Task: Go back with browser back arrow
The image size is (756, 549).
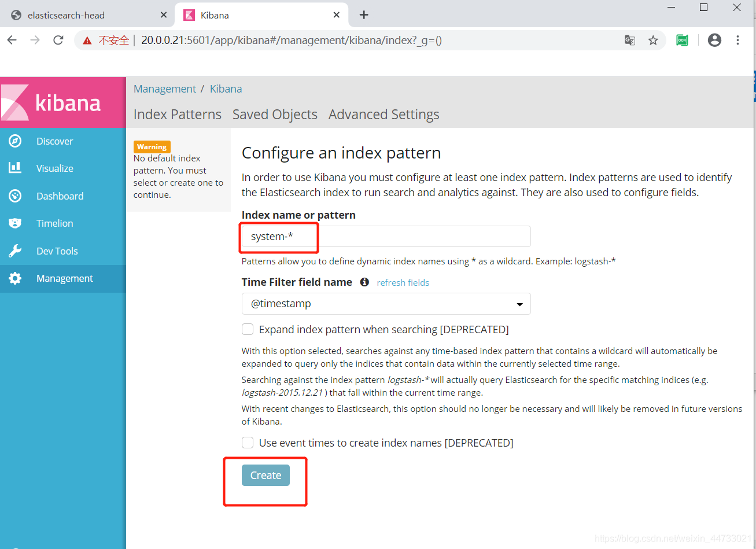Action: (12, 40)
